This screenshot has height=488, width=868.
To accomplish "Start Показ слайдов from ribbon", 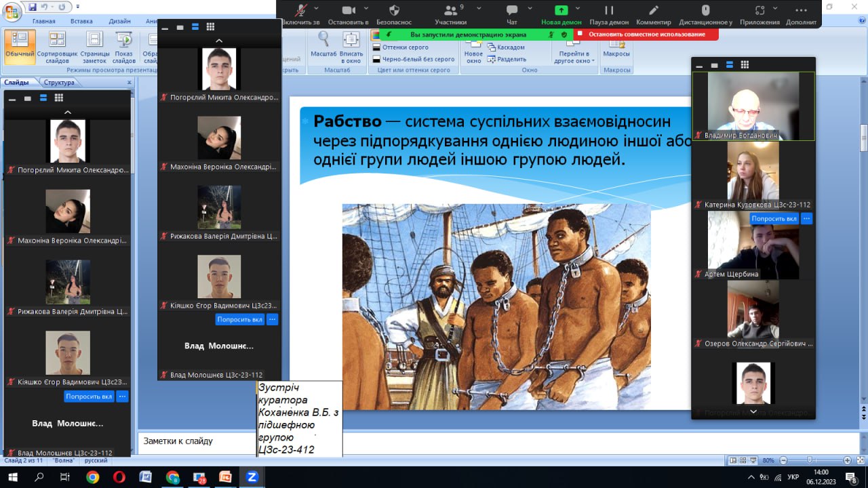I will click(123, 46).
